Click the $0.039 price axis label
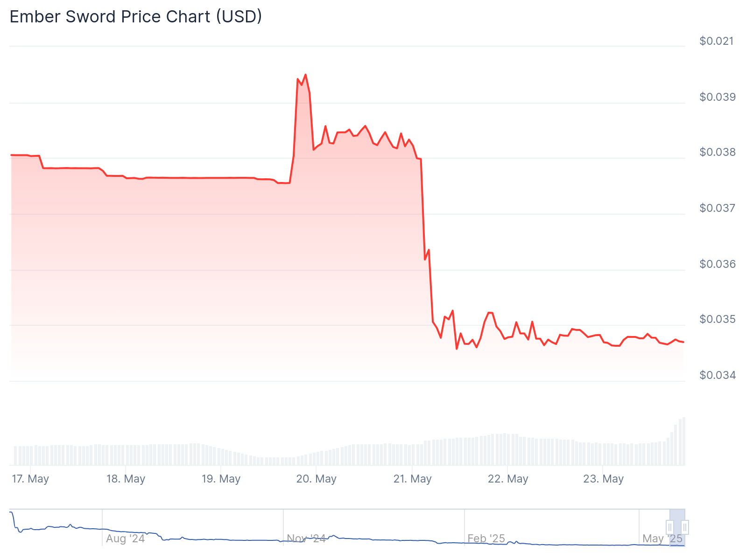 (x=717, y=97)
